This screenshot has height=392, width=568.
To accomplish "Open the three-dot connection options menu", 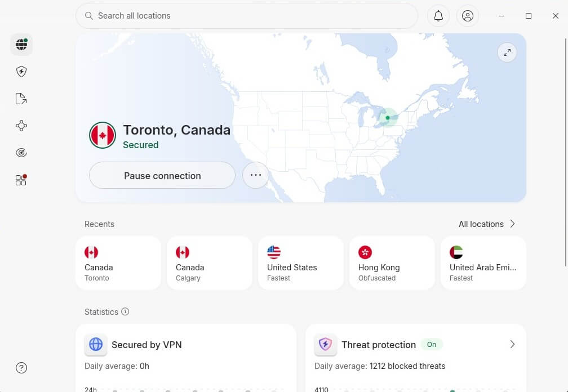I will click(256, 175).
